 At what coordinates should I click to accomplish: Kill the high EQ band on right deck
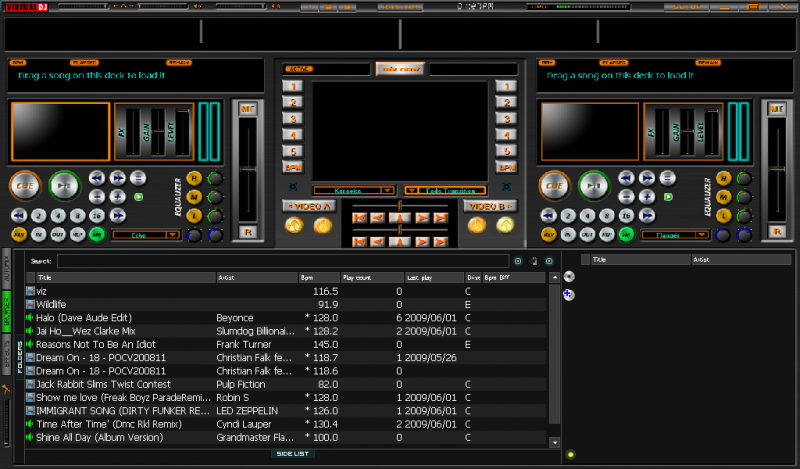coord(723,178)
